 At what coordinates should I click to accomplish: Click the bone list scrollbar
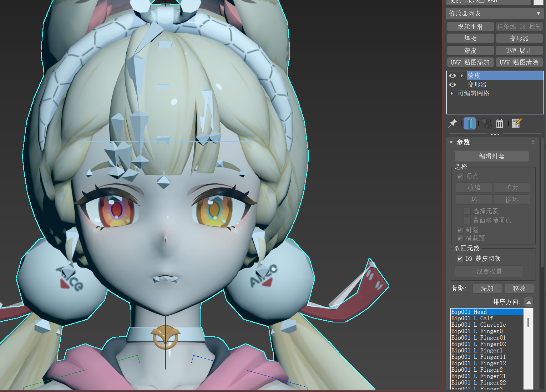tap(528, 323)
